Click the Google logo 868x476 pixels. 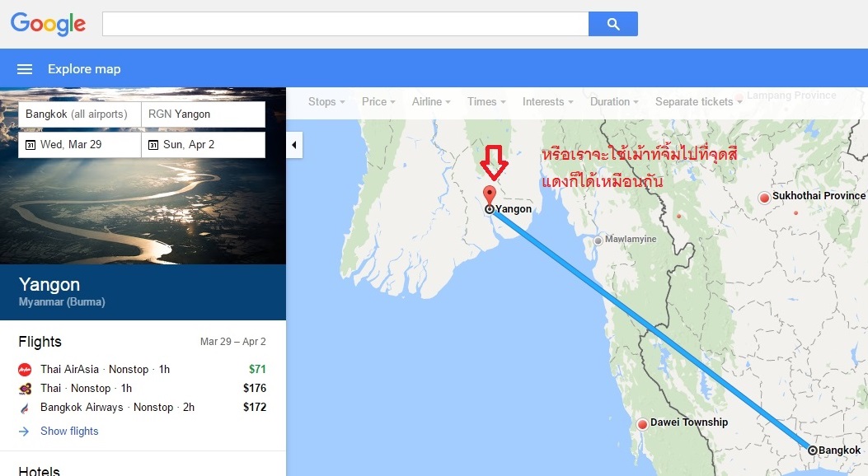coord(48,23)
